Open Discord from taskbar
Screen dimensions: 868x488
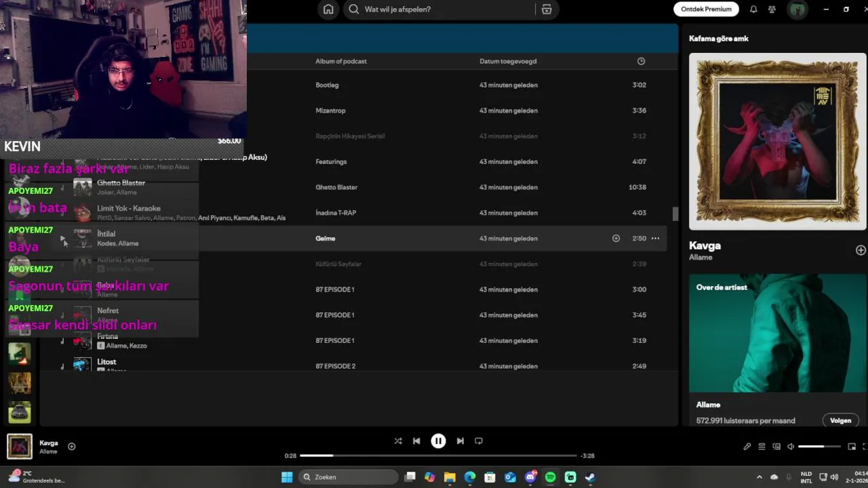tap(530, 477)
